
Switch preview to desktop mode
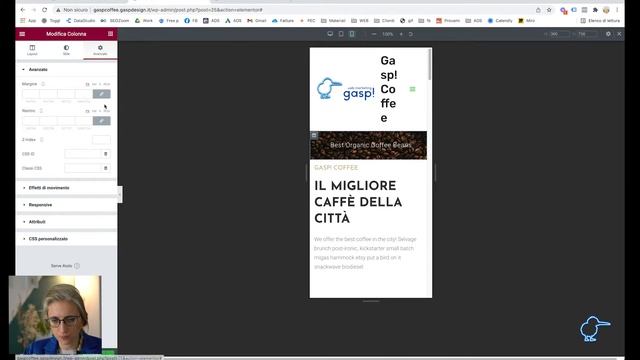click(330, 34)
